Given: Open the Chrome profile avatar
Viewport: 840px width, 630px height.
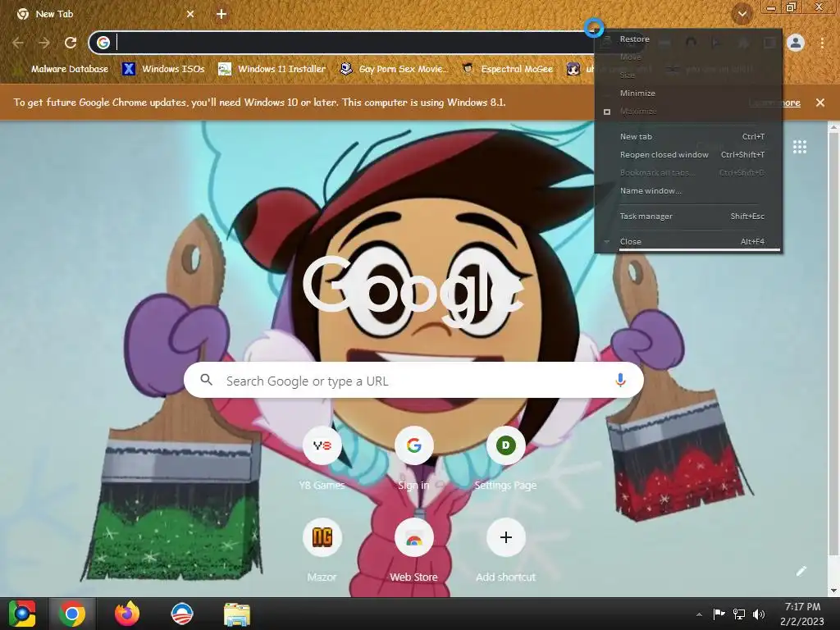Looking at the screenshot, I should click(796, 43).
